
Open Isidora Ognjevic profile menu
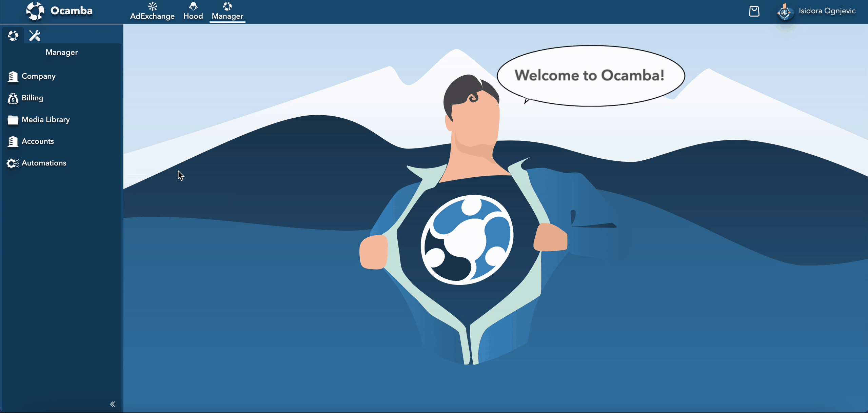coord(827,11)
